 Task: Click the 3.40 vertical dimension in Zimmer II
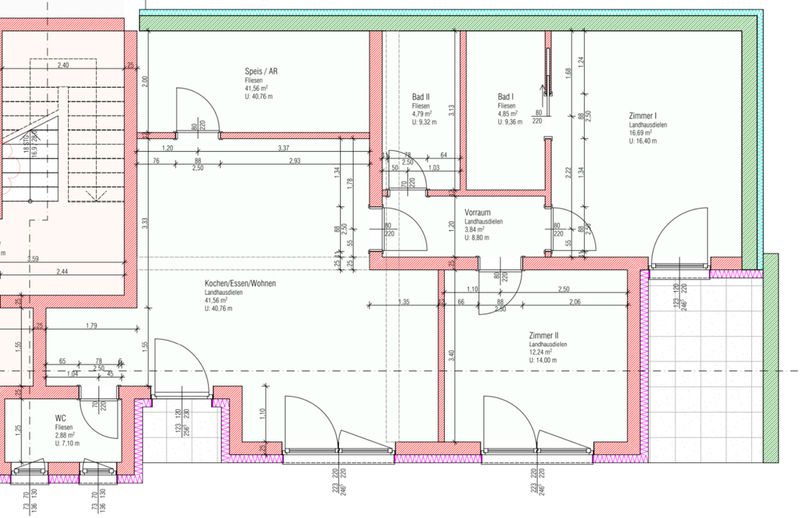[x=452, y=353]
